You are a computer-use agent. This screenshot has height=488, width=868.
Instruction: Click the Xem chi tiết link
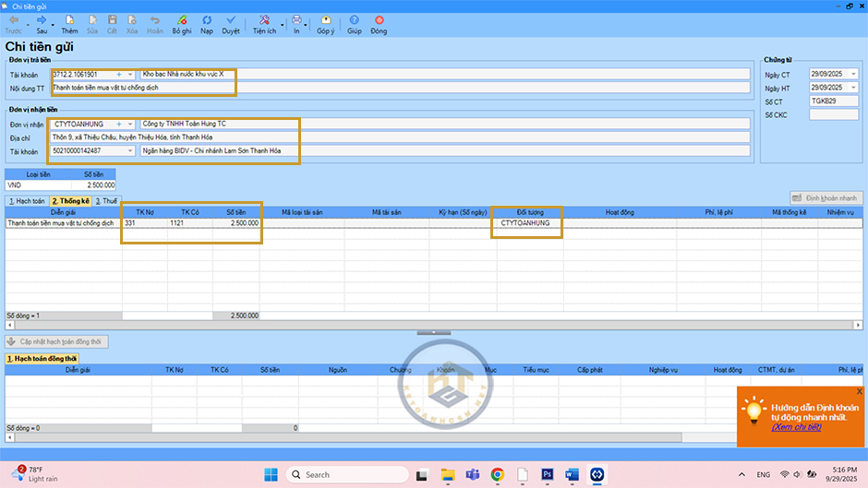tap(796, 427)
